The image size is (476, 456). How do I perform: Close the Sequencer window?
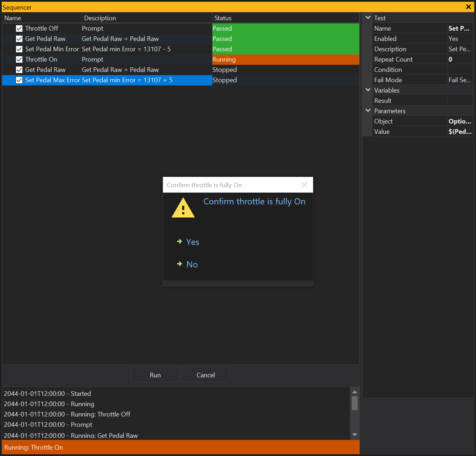click(468, 7)
